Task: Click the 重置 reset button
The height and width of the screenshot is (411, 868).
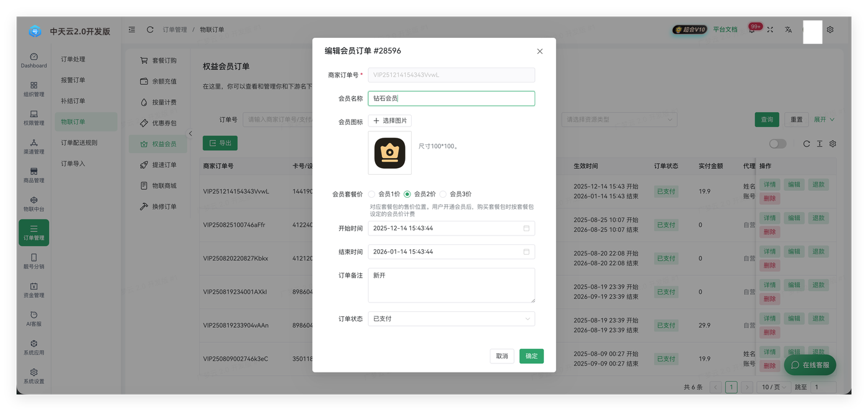Action: click(797, 120)
